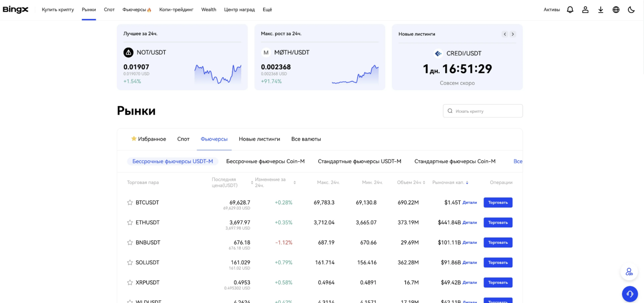Expand all futures filters via Все
This screenshot has width=644, height=303.
point(518,161)
